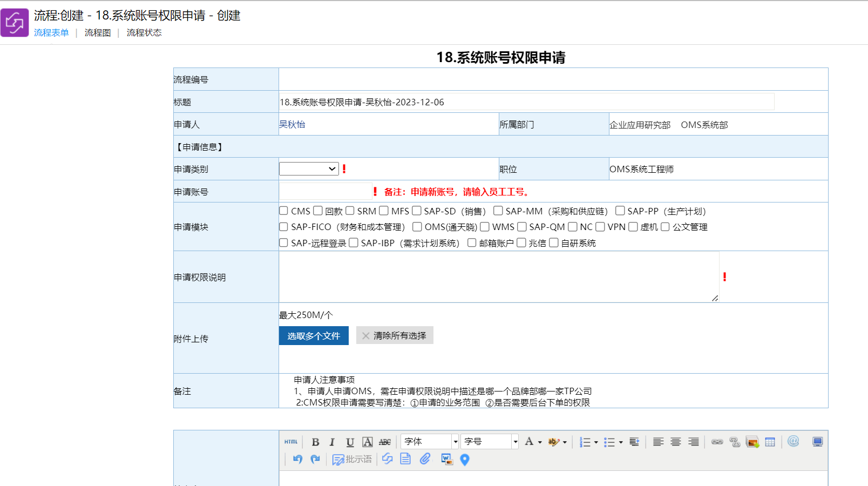
Task: Click the @ mention icon
Action: 793,441
